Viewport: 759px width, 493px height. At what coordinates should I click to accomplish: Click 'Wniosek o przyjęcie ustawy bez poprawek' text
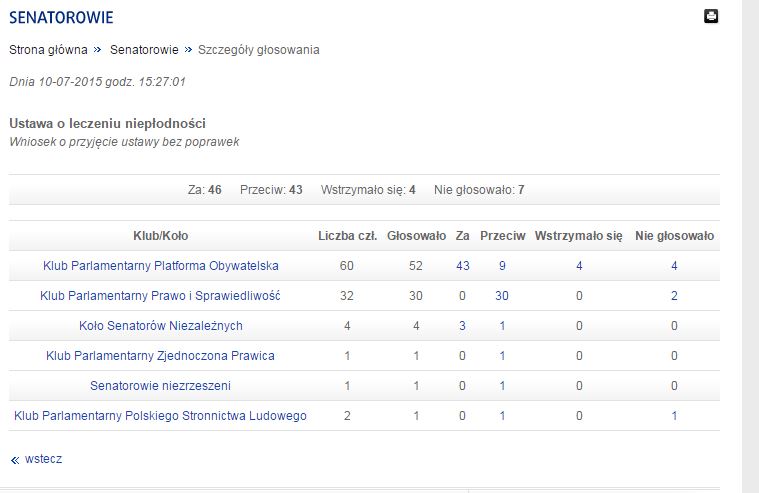point(124,142)
